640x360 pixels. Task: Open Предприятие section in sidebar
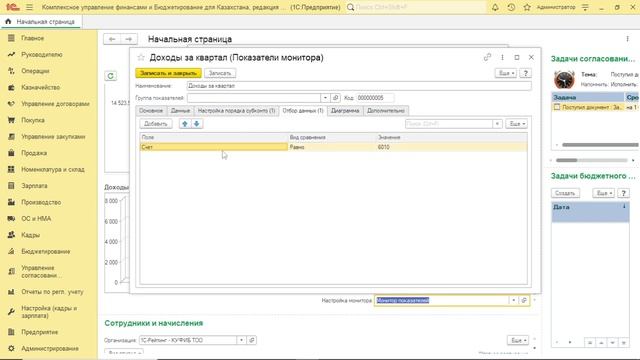point(40,332)
